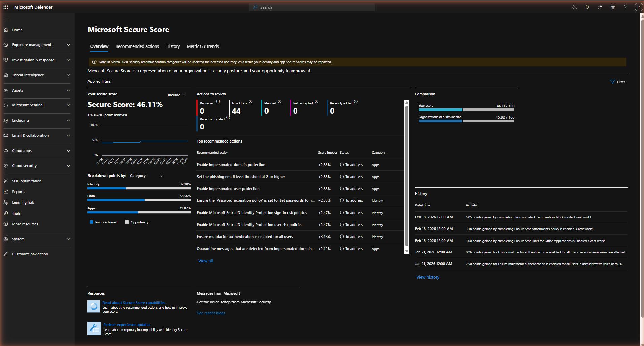644x346 pixels.
Task: Open SOC optimization page
Action: pyautogui.click(x=27, y=181)
